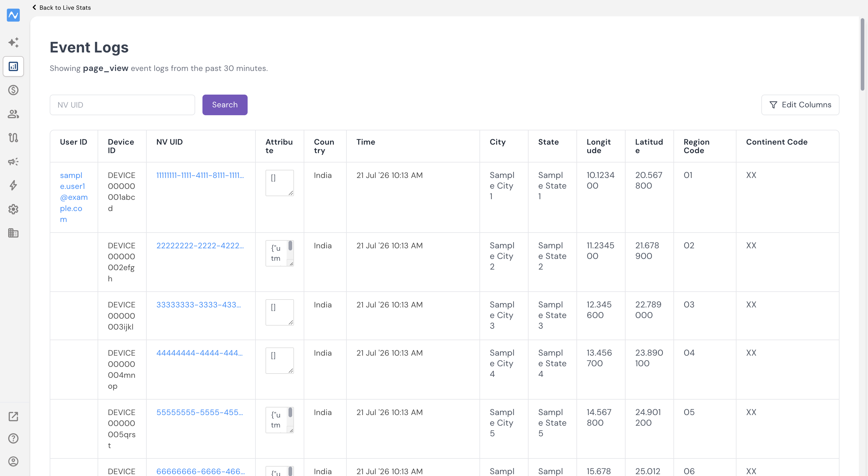Open NV UID 22222222-2222-4222 link
The height and width of the screenshot is (476, 868).
(x=200, y=245)
